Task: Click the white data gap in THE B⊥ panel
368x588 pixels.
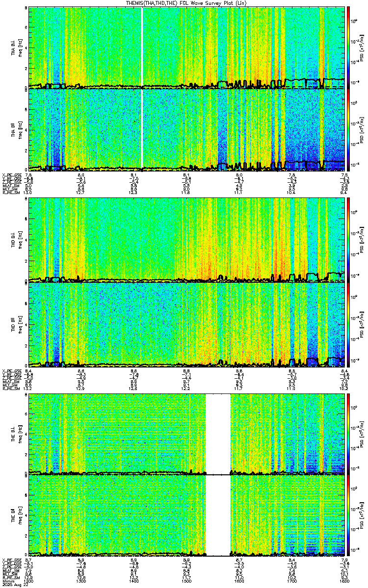Action: [218, 434]
